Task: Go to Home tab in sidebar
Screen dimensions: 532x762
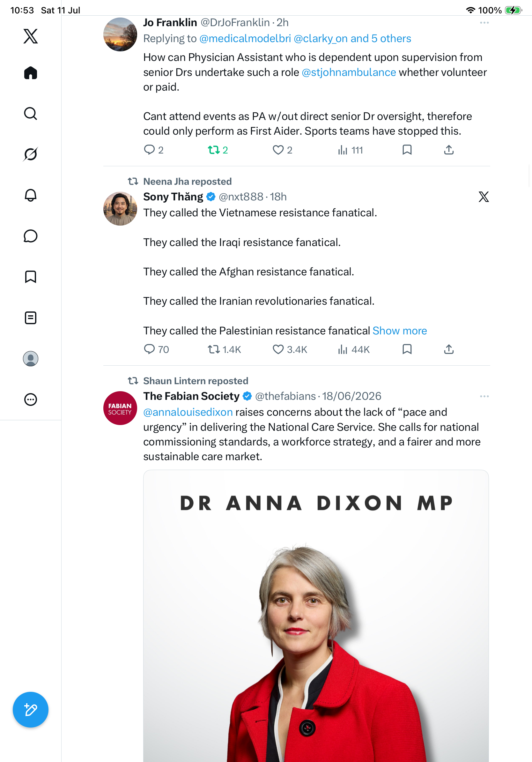Action: [x=31, y=73]
